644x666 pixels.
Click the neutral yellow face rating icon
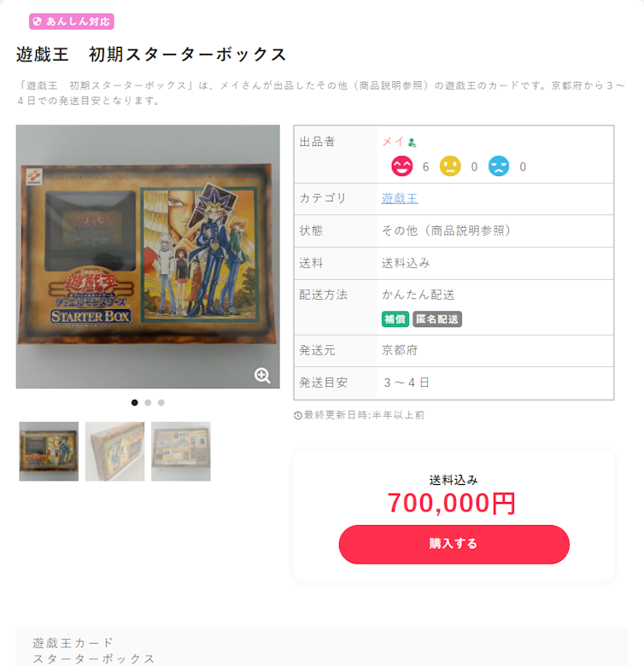click(450, 166)
